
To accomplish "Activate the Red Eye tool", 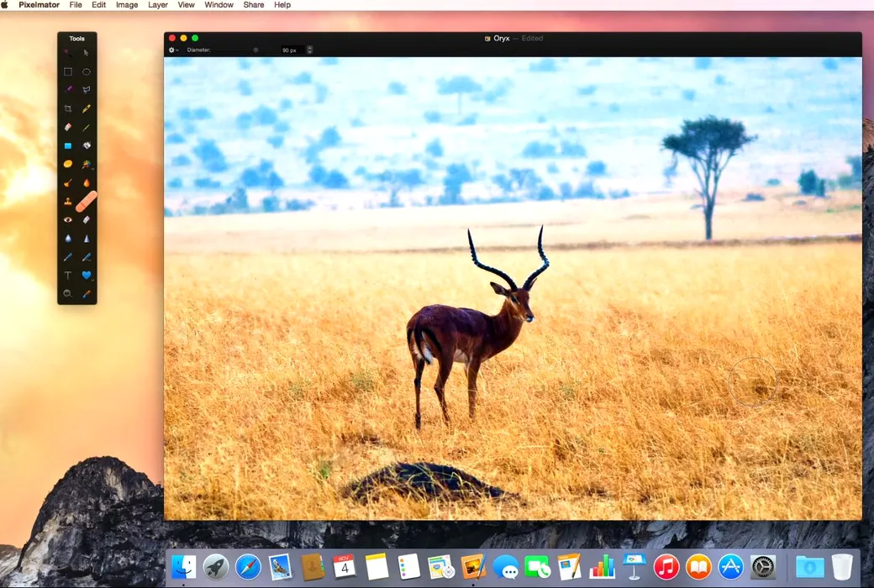I will click(68, 219).
